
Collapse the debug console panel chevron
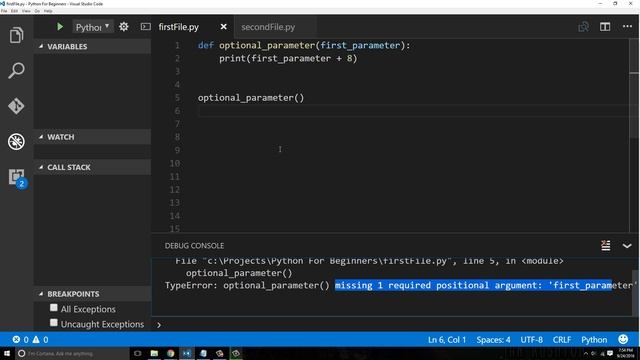point(627,246)
